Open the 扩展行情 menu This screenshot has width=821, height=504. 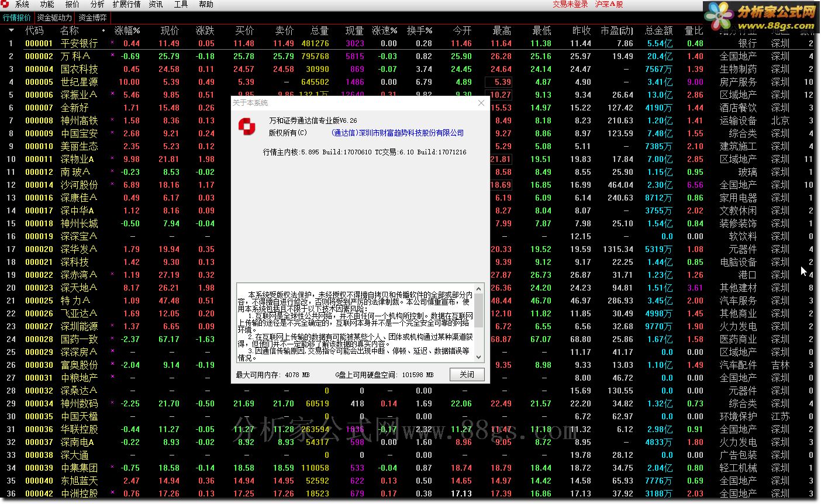126,4
